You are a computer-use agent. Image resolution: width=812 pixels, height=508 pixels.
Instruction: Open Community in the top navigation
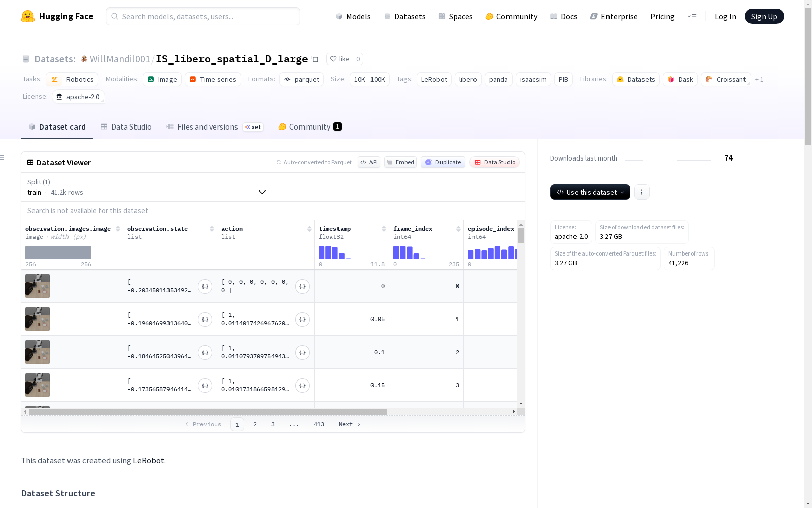(512, 16)
